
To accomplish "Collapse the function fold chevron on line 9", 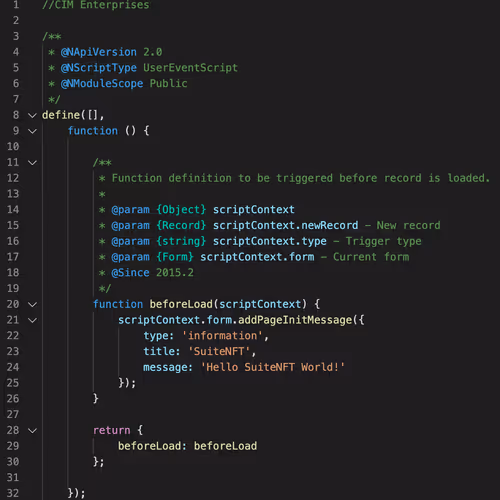I will (32, 131).
